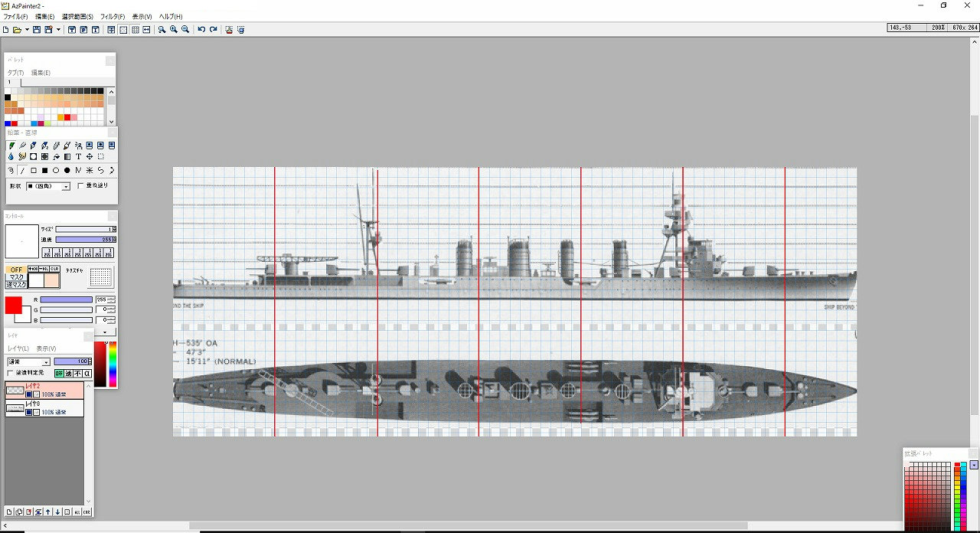Click the Undo arrow in the toolbar
Viewport: 980px width, 533px height.
click(201, 30)
